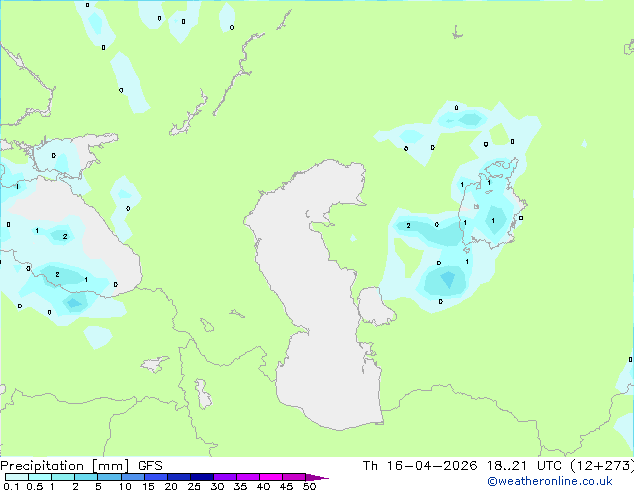Select the 10–15 mm legend swatch
Viewport: 634px width, 490px height.
132,477
